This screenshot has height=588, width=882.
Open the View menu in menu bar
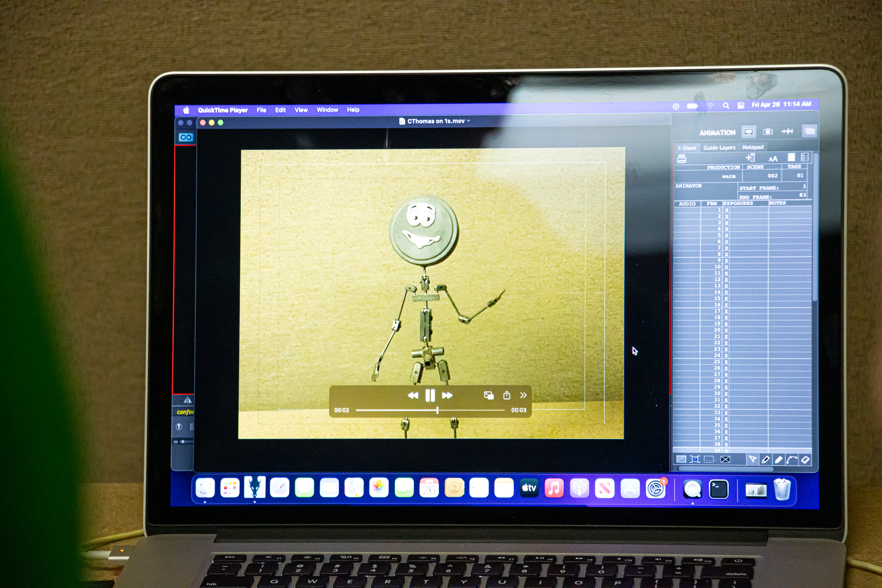(301, 110)
